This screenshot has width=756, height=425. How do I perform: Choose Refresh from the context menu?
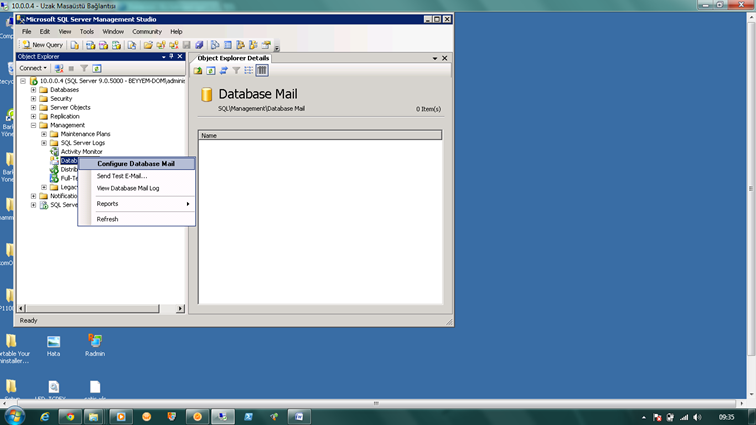[136, 219]
